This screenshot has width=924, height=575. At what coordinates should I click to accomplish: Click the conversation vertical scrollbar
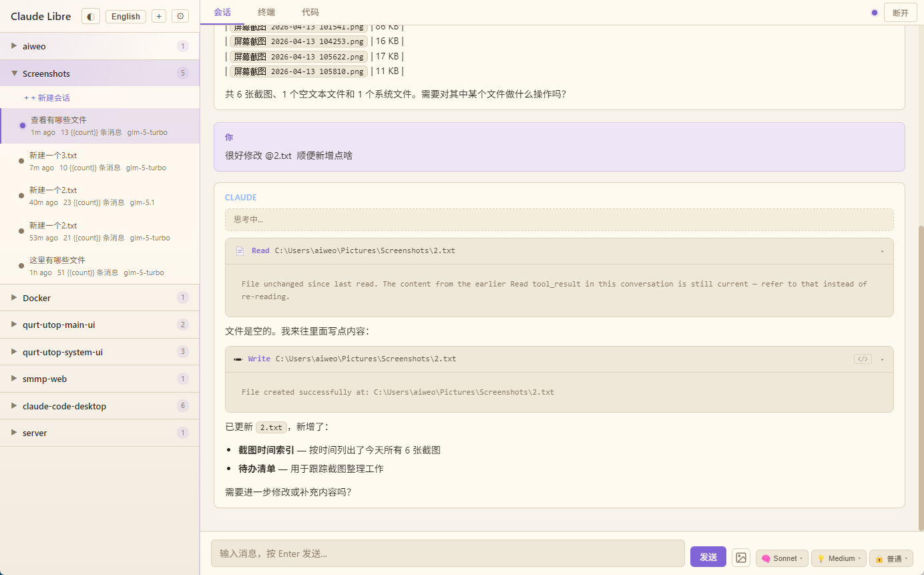pos(921,377)
